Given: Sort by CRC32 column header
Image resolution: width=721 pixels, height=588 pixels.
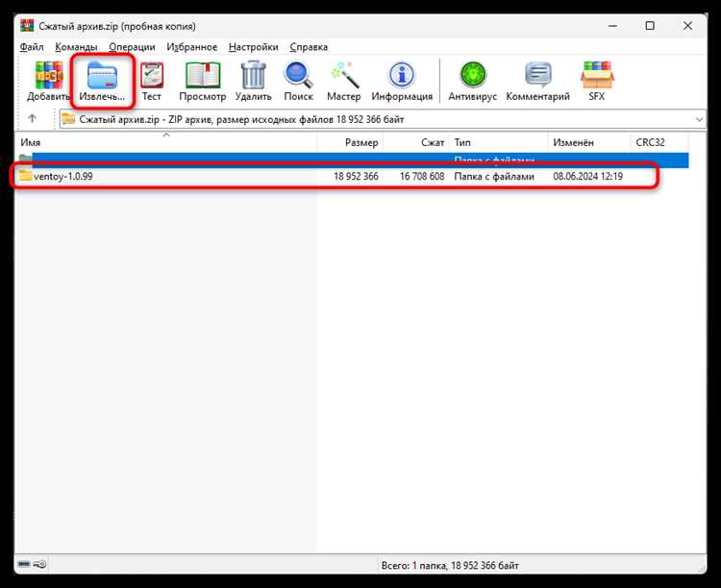Looking at the screenshot, I should [659, 142].
